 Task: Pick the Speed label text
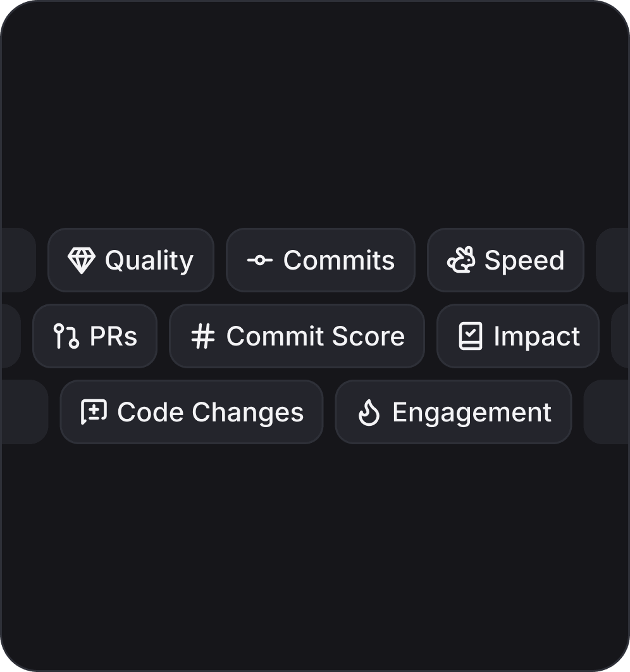524,260
